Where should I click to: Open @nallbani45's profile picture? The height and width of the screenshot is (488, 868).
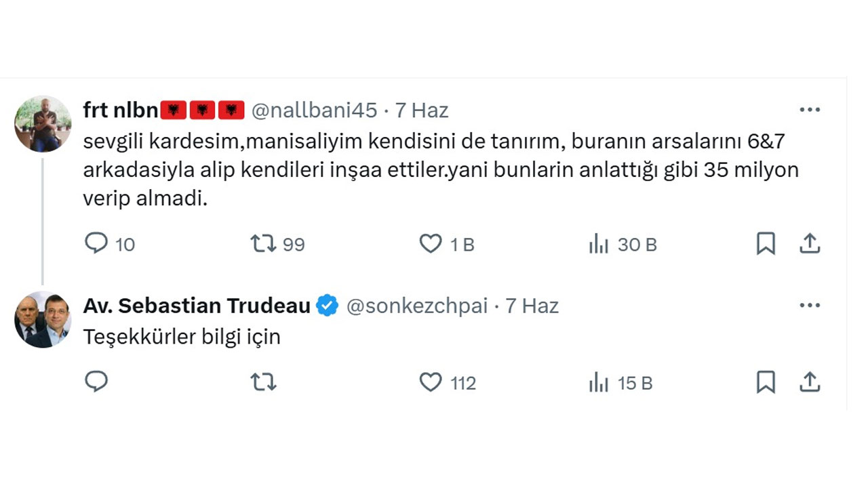[42, 124]
